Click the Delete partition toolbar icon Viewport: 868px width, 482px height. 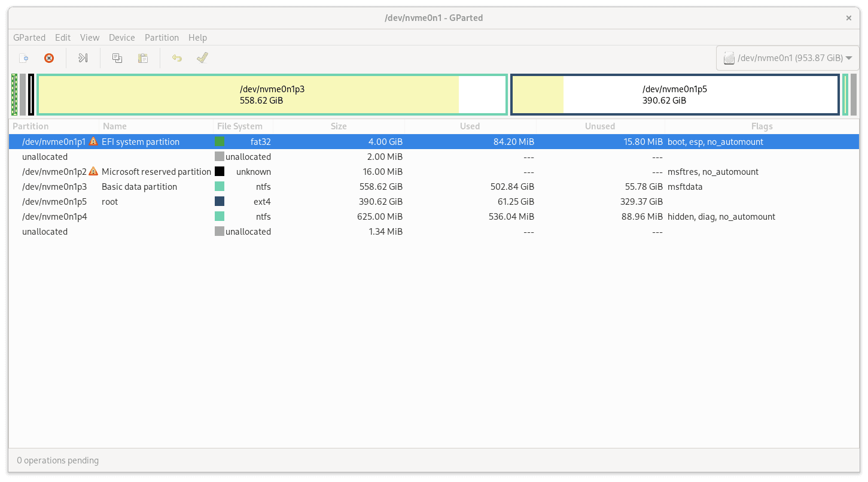coord(48,58)
